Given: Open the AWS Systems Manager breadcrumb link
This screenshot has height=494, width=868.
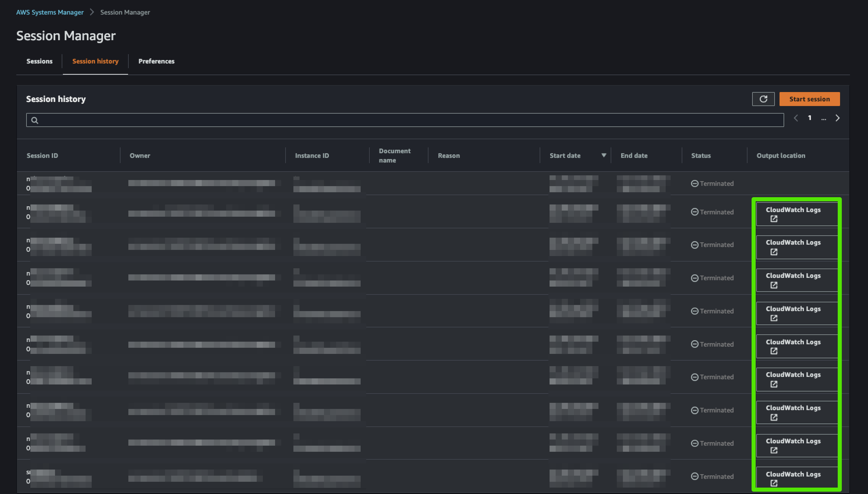Looking at the screenshot, I should (50, 12).
